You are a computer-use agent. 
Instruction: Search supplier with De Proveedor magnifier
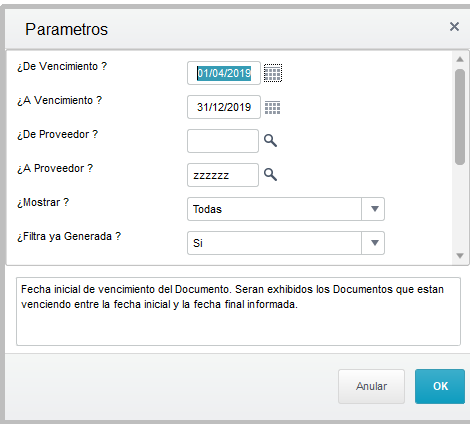coord(270,141)
